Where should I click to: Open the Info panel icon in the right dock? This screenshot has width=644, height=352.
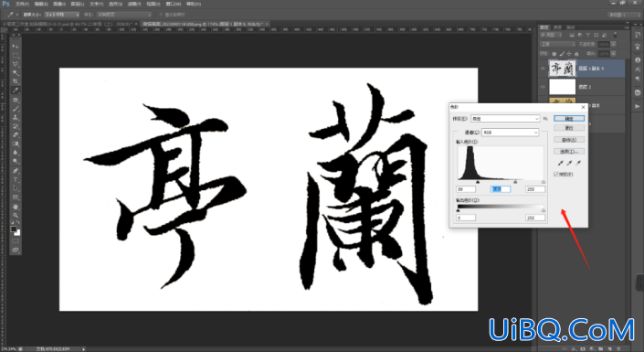(638, 60)
